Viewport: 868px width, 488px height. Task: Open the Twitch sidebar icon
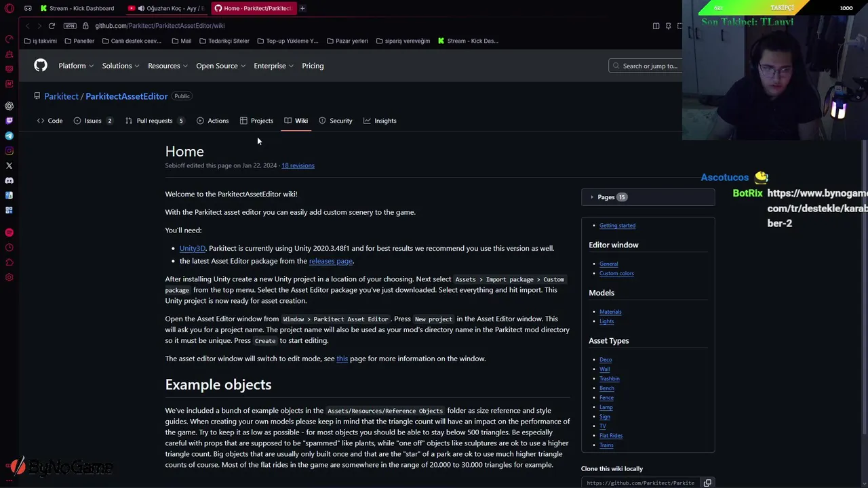[9, 121]
